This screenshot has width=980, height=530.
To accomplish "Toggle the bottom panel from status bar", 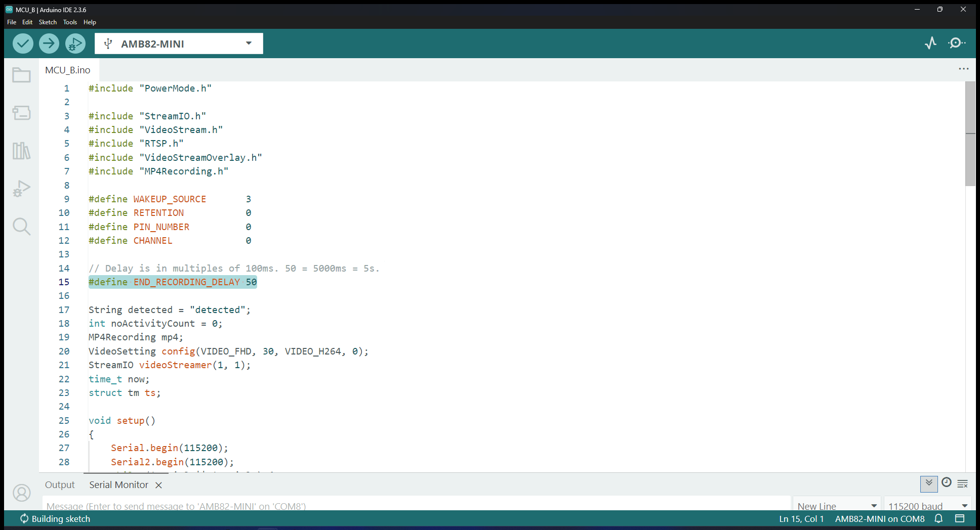I will pyautogui.click(x=959, y=518).
